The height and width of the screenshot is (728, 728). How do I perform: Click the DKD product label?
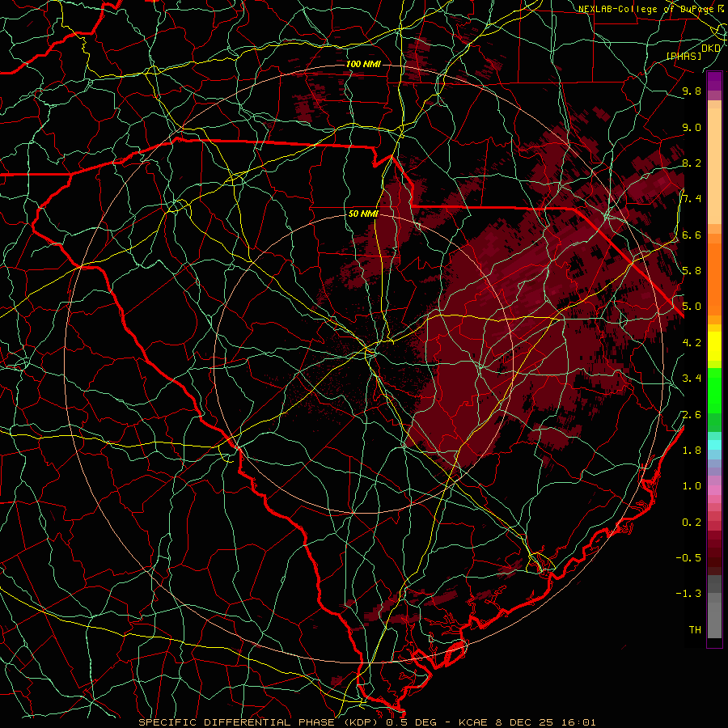[x=711, y=49]
